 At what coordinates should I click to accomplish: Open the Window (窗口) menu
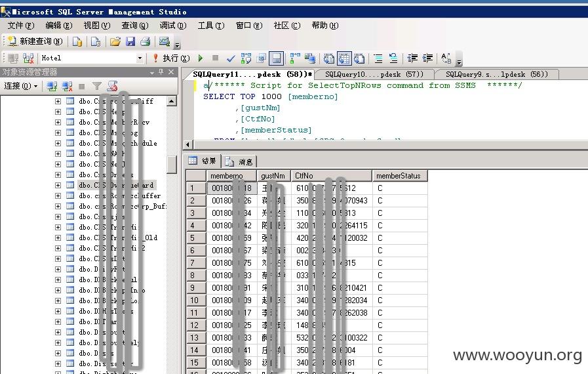pos(249,26)
